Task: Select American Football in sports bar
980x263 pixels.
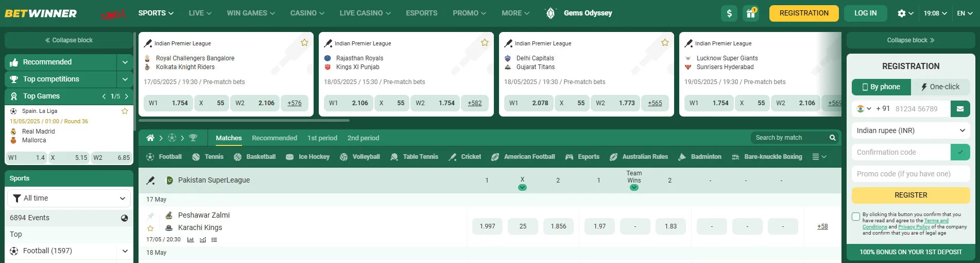Action: click(x=523, y=157)
